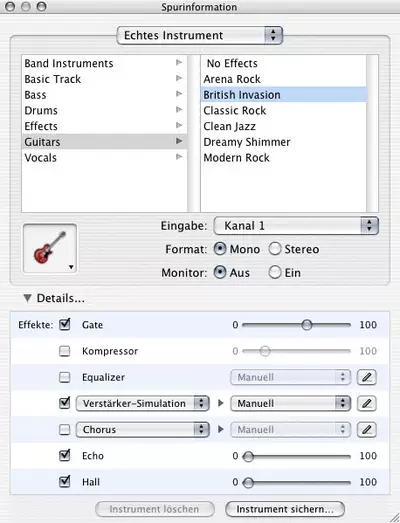Click the arrow next to Effects
The width and height of the screenshot is (400, 523).
(x=179, y=125)
